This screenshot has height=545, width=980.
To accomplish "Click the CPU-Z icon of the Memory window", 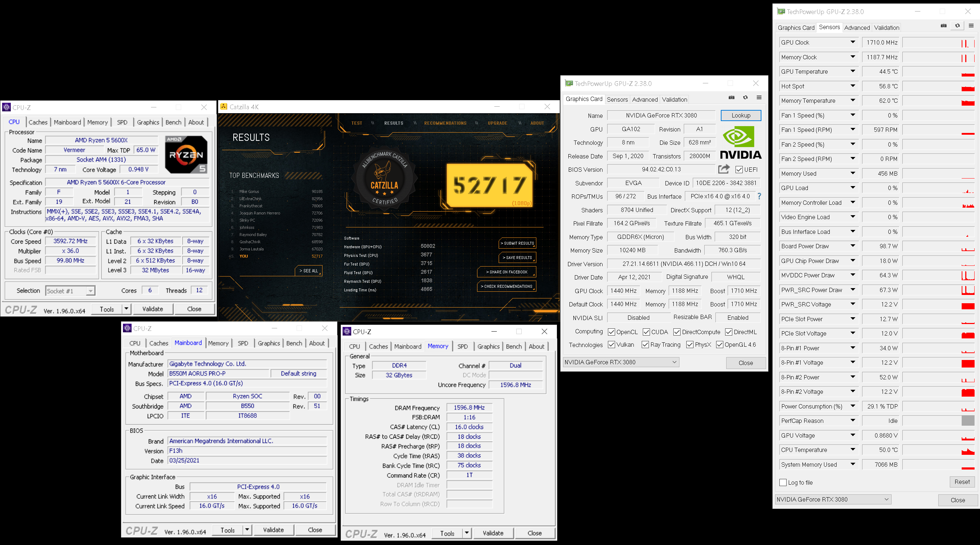I will tap(347, 331).
